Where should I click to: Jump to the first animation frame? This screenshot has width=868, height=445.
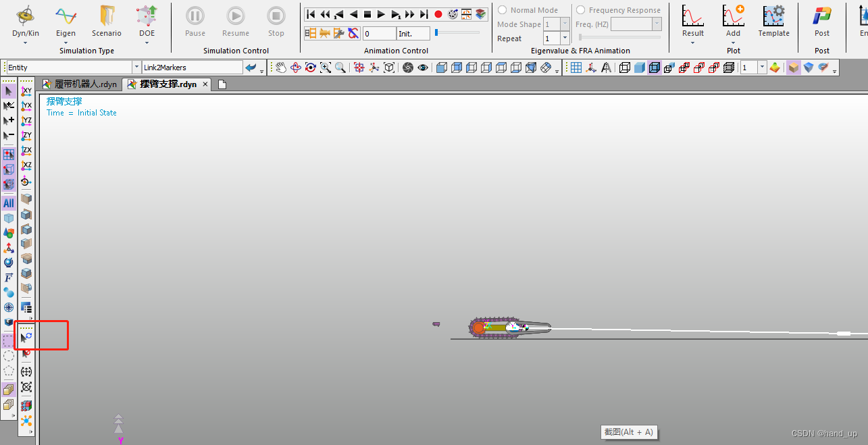click(x=311, y=14)
